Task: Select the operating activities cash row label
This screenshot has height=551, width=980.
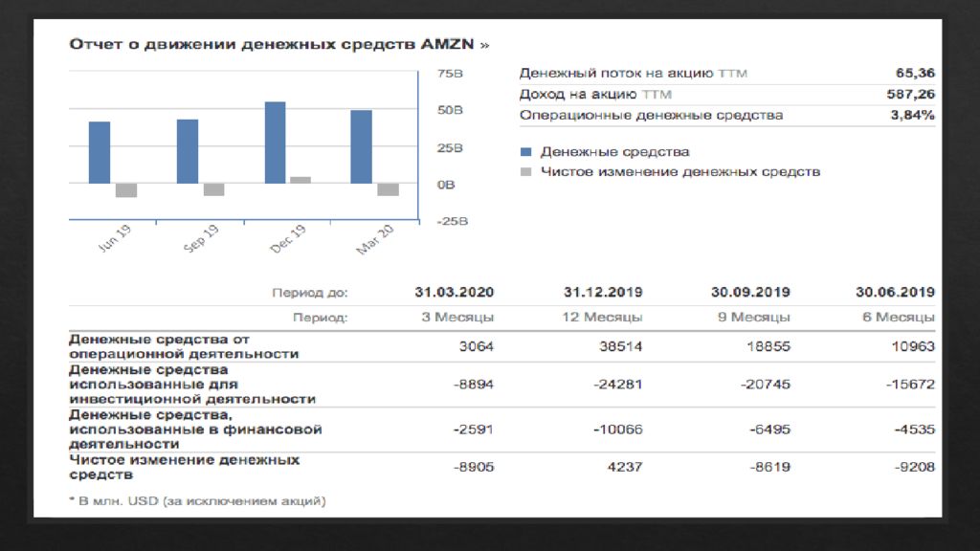Action: pos(184,346)
